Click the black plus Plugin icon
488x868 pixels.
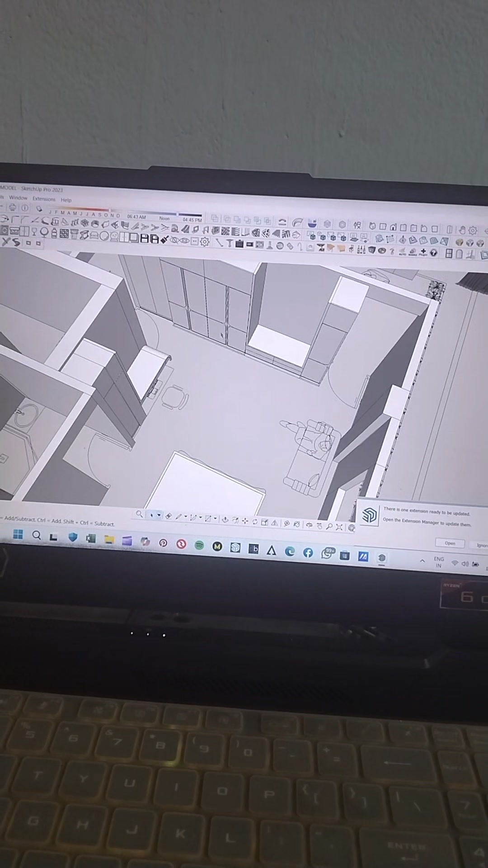coord(423,251)
